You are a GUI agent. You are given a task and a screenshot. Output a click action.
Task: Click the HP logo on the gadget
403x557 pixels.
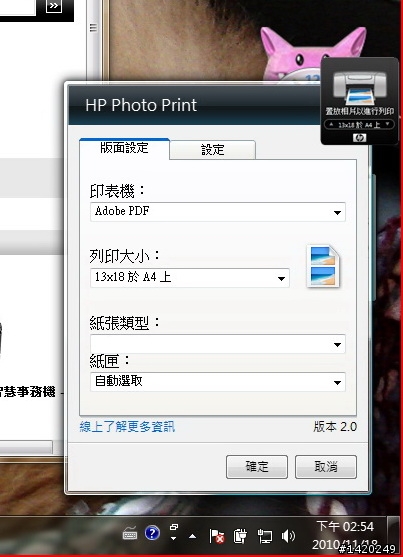(x=360, y=138)
